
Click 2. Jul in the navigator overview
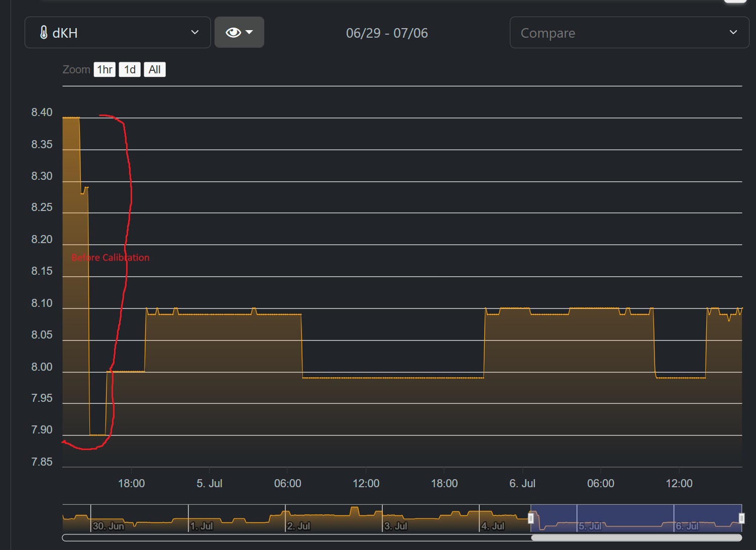299,526
